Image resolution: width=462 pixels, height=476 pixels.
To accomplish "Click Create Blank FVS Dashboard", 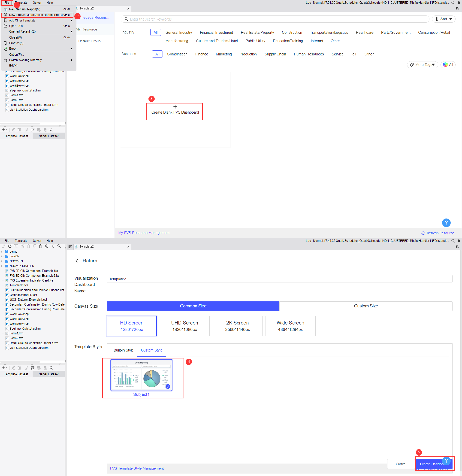I will coord(175,112).
